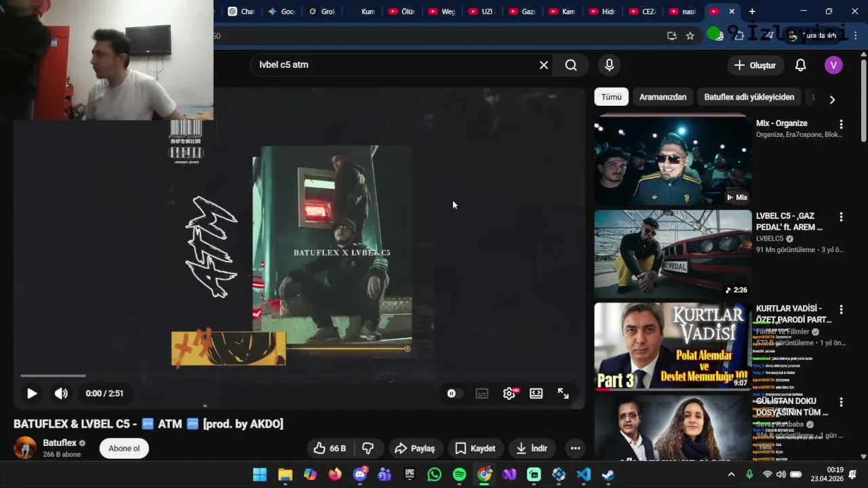Open options for GÜLİSTAN DOKU video
The image size is (868, 488).
click(841, 402)
